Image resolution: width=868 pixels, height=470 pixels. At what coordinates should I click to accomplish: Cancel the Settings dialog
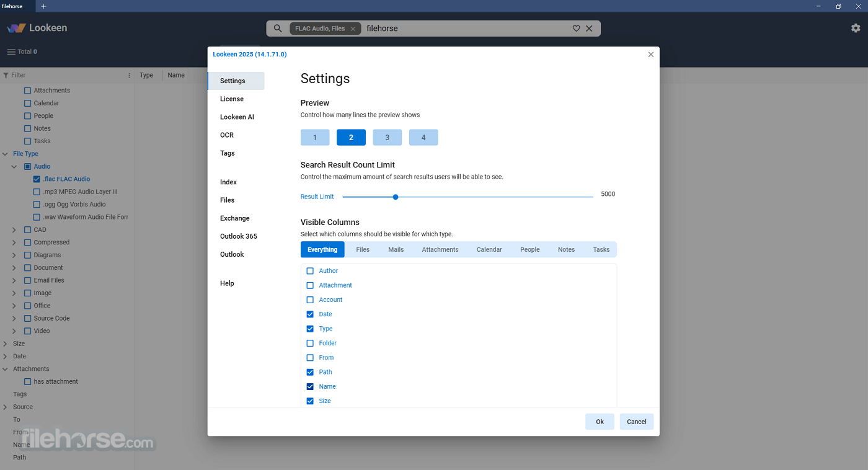[x=637, y=422]
